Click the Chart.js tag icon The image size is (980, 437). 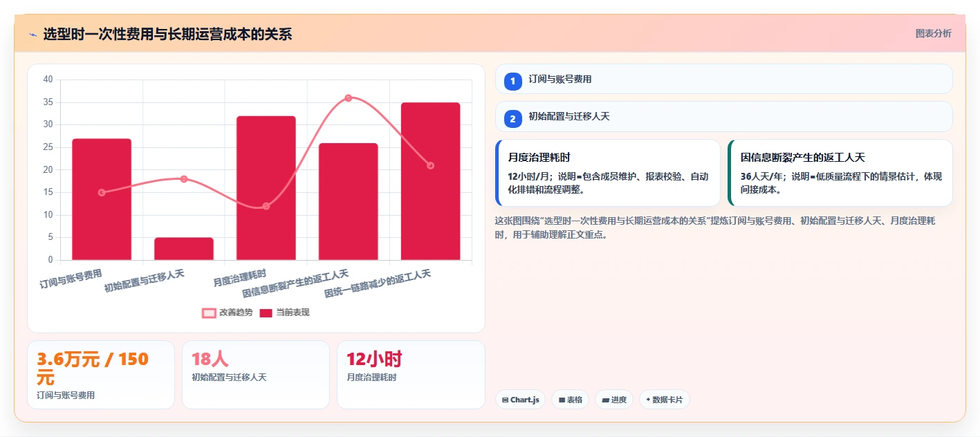point(506,400)
